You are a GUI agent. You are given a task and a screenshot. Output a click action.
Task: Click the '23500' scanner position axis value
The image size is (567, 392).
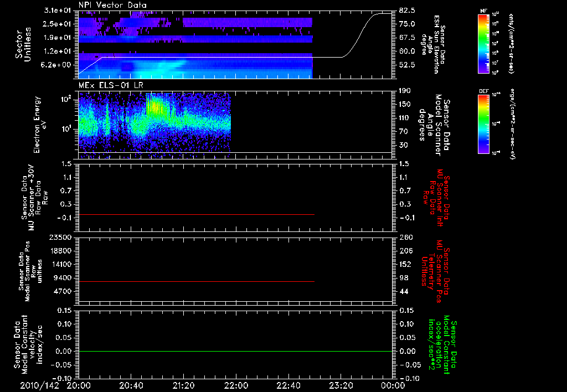[61, 238]
